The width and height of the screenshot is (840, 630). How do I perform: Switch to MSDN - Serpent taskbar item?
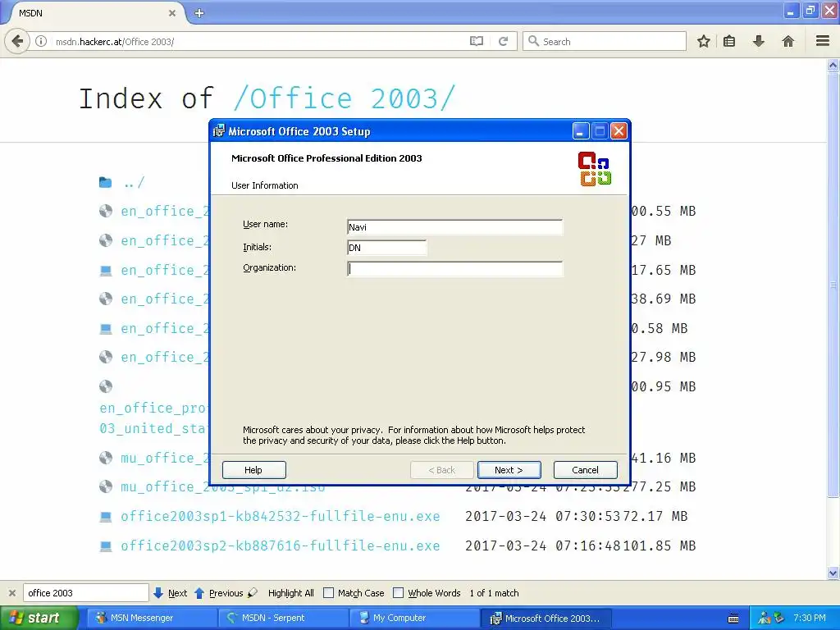tap(283, 619)
